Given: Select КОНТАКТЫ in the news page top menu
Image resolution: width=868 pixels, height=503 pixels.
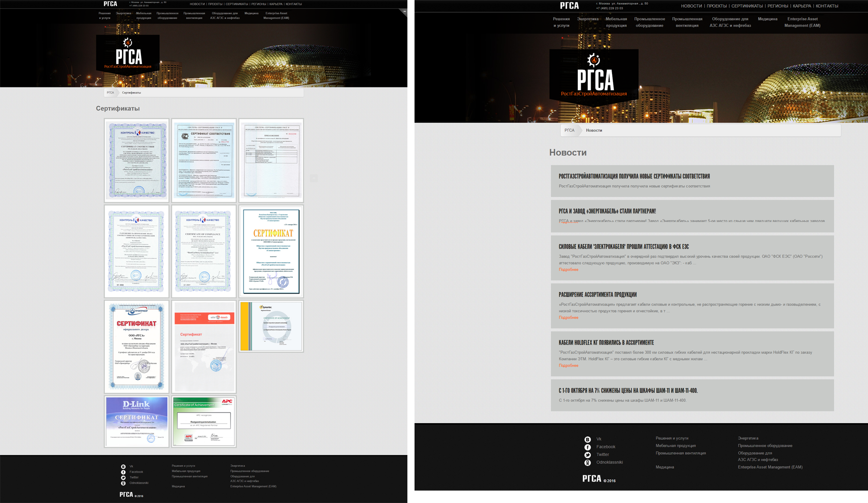Looking at the screenshot, I should coord(827,6).
